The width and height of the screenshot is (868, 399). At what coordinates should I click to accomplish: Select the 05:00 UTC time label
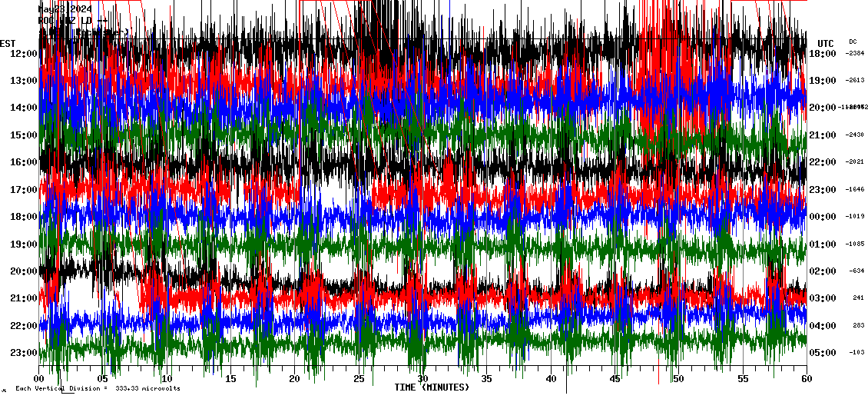(x=823, y=353)
